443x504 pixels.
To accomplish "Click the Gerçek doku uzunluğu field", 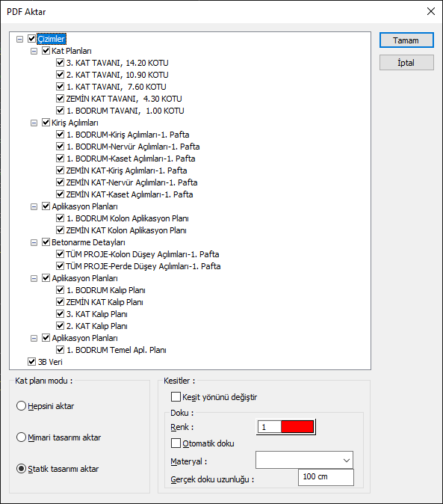I will pos(326,477).
